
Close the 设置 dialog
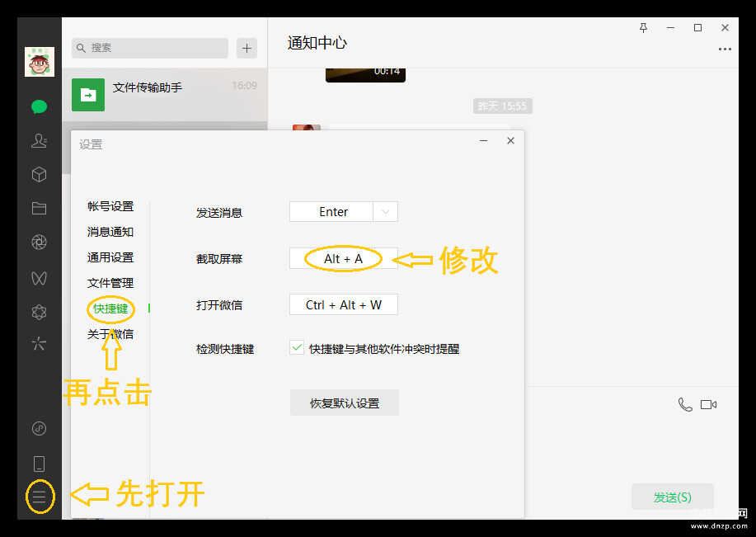click(x=510, y=140)
